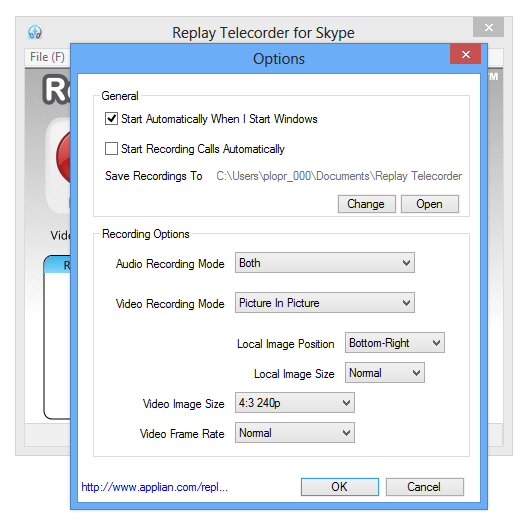Close the Options dialog with the red X

coord(465,54)
